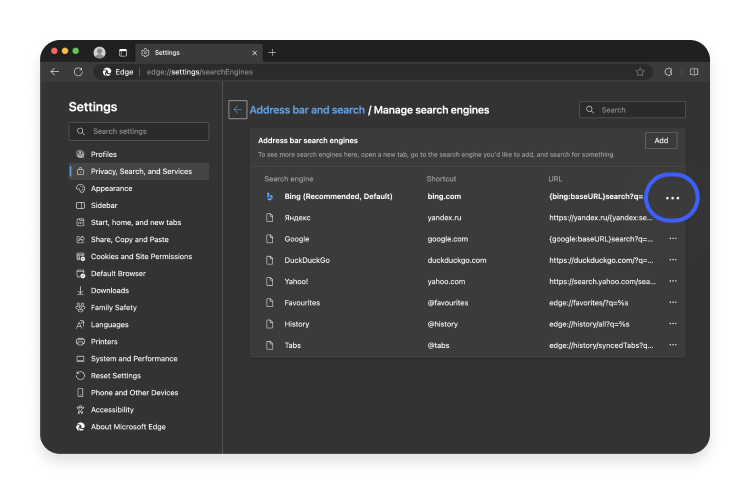Open more actions for Bing
750x494 pixels.
point(673,198)
